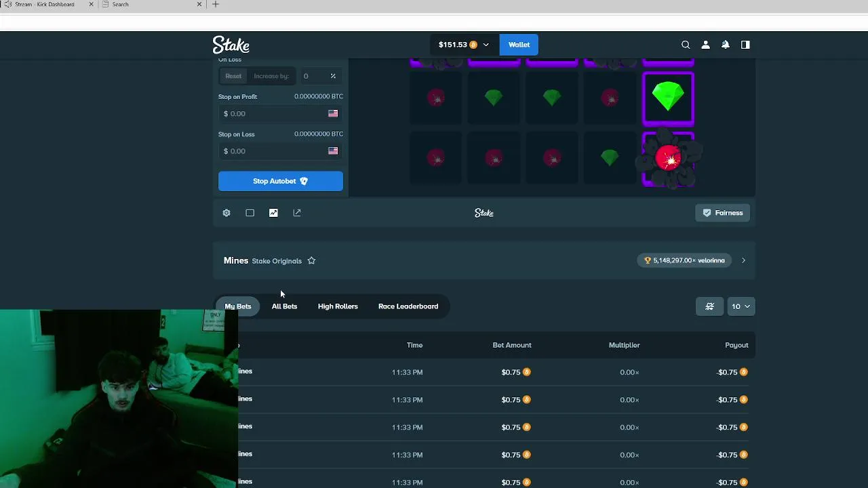Click the Multiplier column header
Screen dimensions: 868x488
624,345
